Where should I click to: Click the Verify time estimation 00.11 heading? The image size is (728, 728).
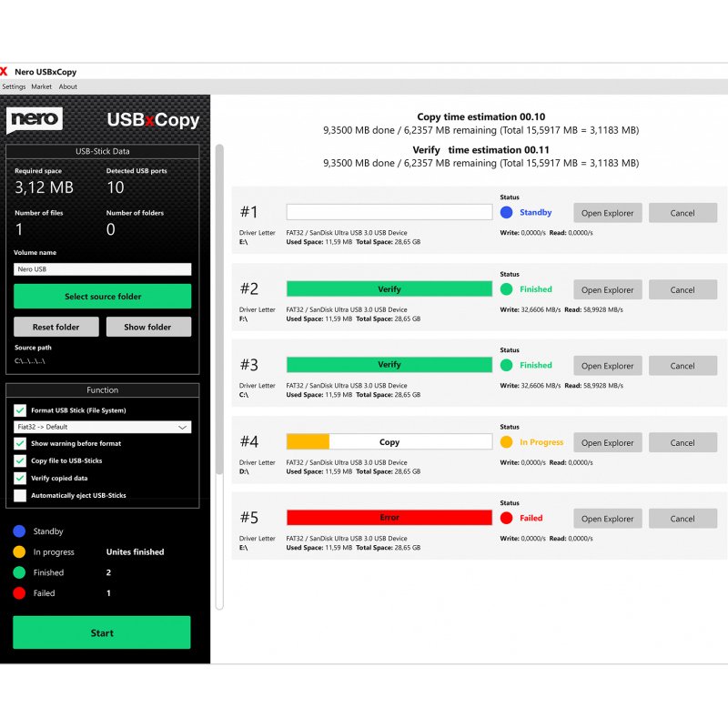pos(481,150)
